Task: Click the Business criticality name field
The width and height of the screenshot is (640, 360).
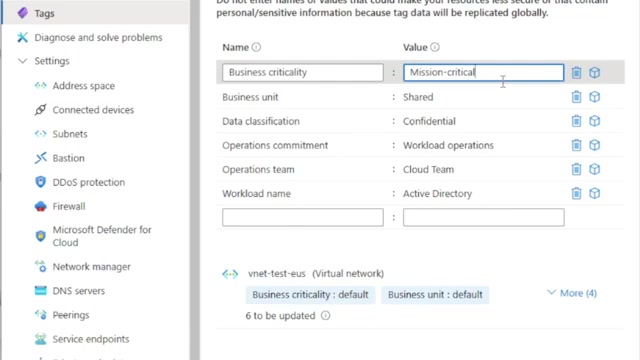Action: pos(303,73)
